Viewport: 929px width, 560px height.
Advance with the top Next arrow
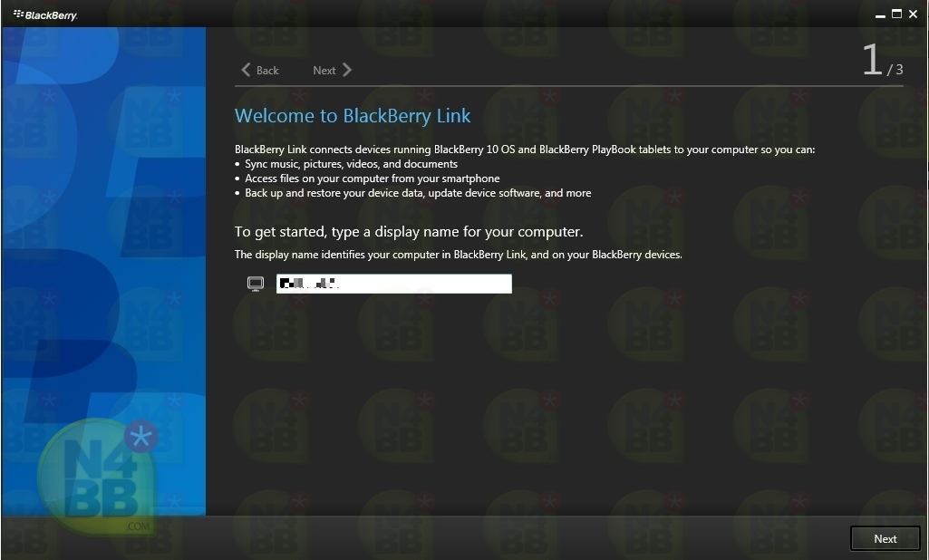click(x=332, y=70)
